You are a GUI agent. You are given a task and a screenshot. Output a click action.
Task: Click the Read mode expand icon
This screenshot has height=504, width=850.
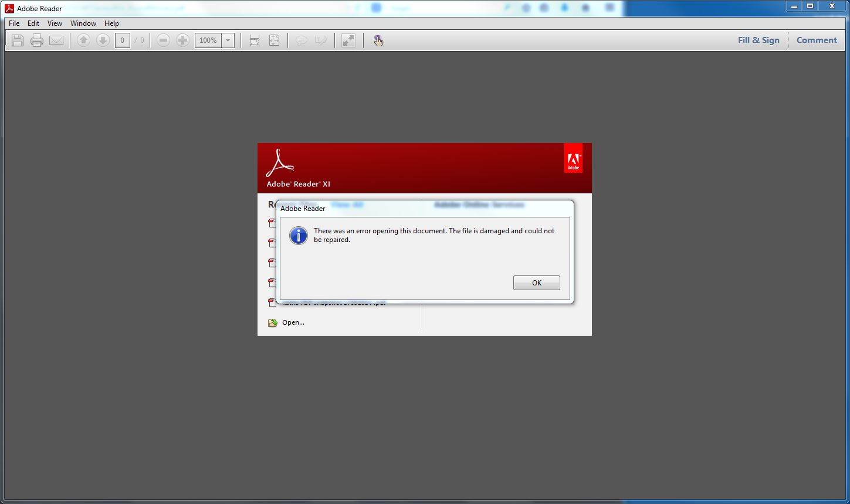pyautogui.click(x=348, y=40)
